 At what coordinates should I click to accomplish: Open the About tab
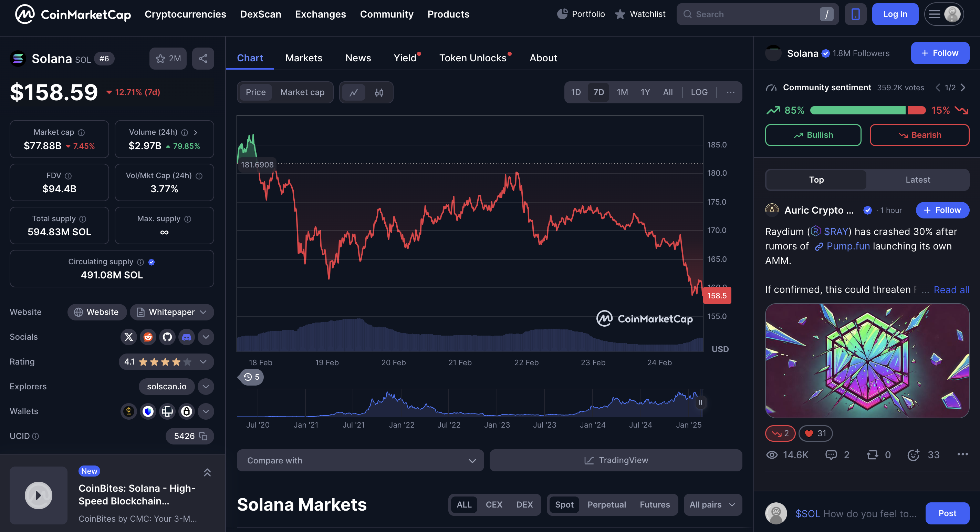[543, 58]
